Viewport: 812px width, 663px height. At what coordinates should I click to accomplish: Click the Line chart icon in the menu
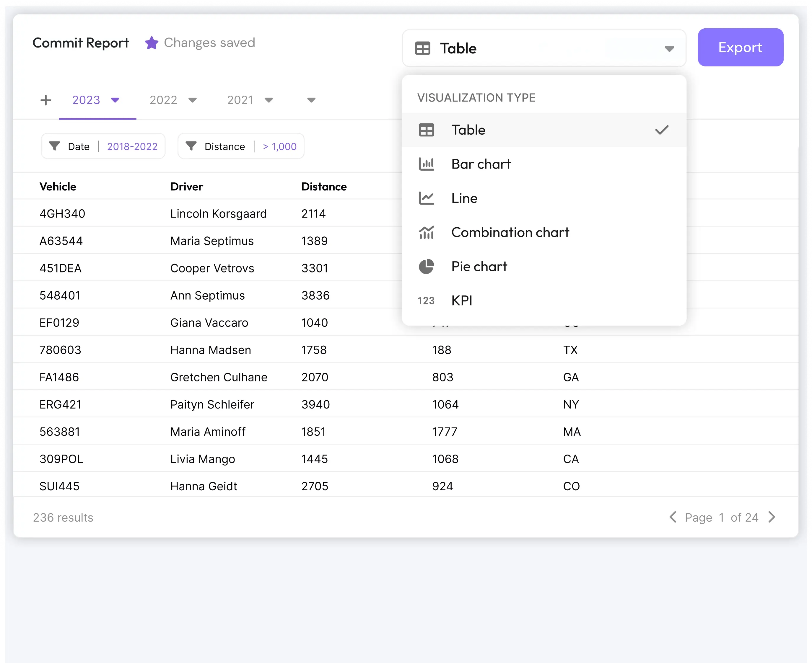coord(427,198)
